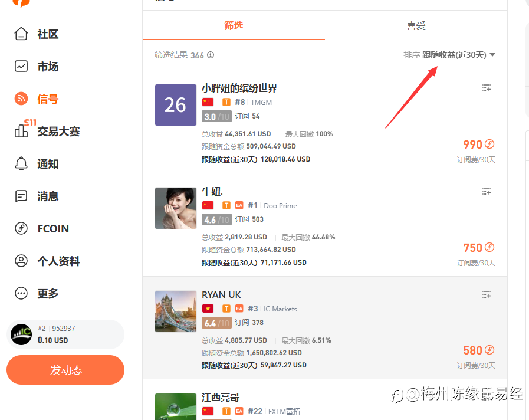This screenshot has height=420, width=529.
Task: Click 订阅 378 subscriber count
Action: point(249,323)
